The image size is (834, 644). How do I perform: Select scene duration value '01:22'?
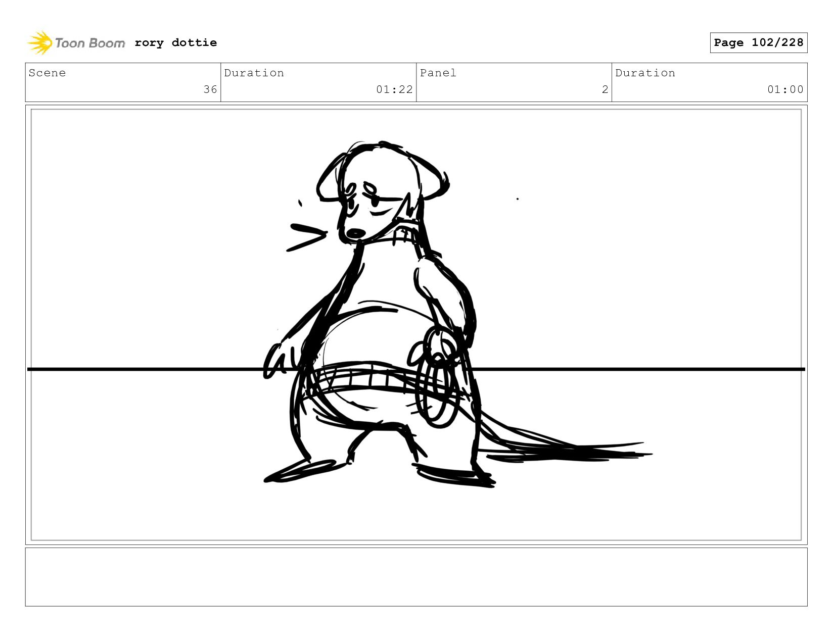(x=394, y=89)
